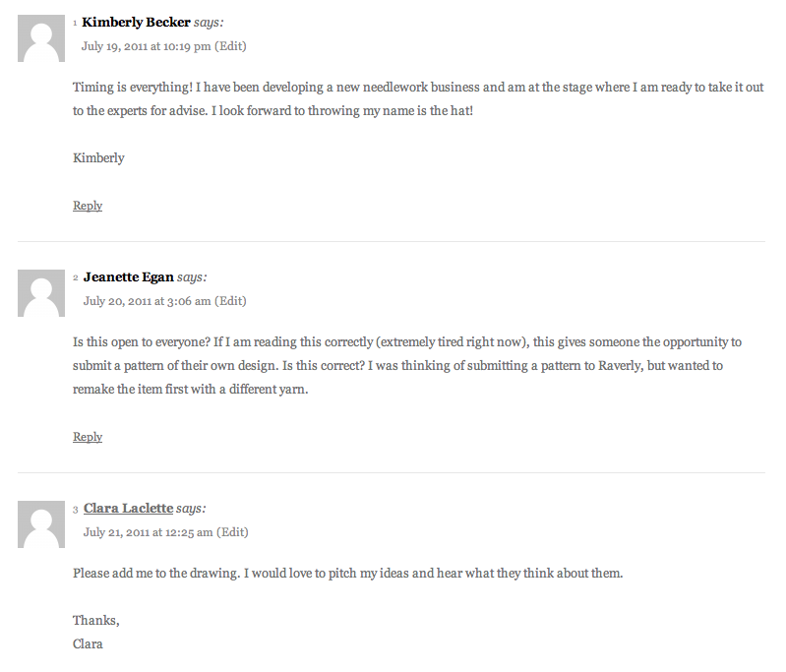Click the Kimberly Becker author name
The height and width of the screenshot is (672, 786).
pyautogui.click(x=136, y=22)
